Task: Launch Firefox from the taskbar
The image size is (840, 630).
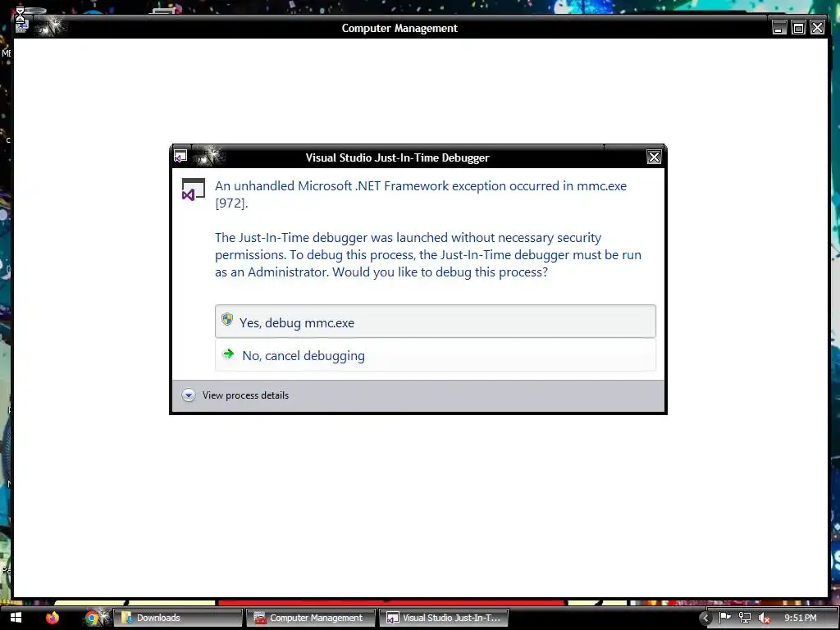Action: point(52,618)
